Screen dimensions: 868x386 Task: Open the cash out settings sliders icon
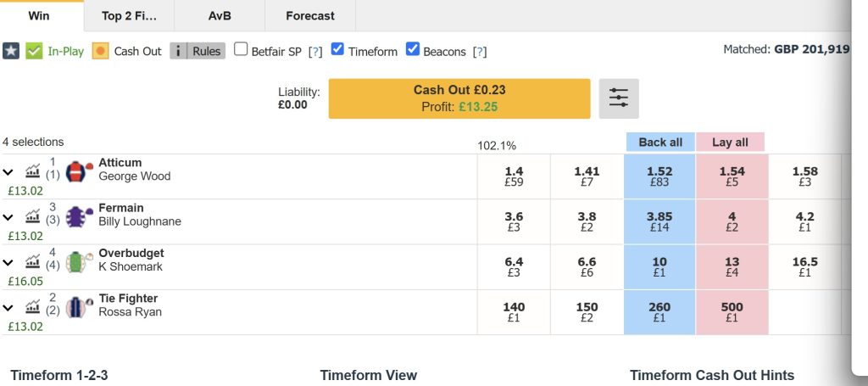[x=619, y=98]
